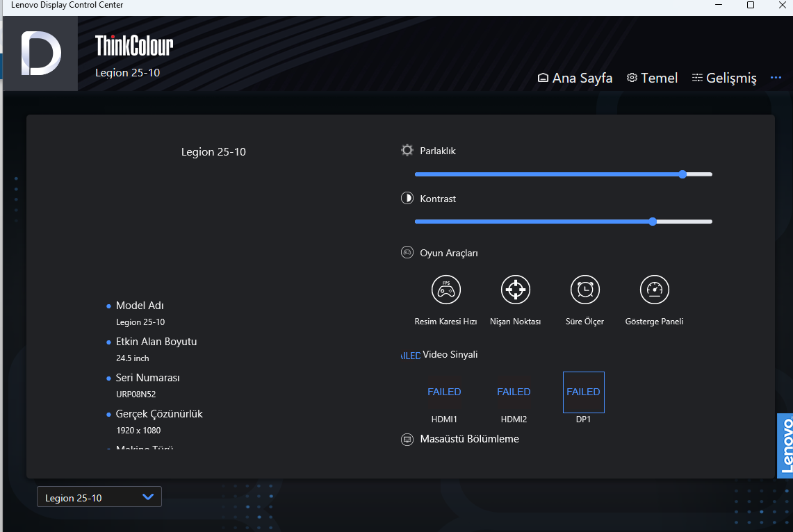Adjust the Parlaklık brightness slider handle
The width and height of the screenshot is (793, 532).
(682, 174)
